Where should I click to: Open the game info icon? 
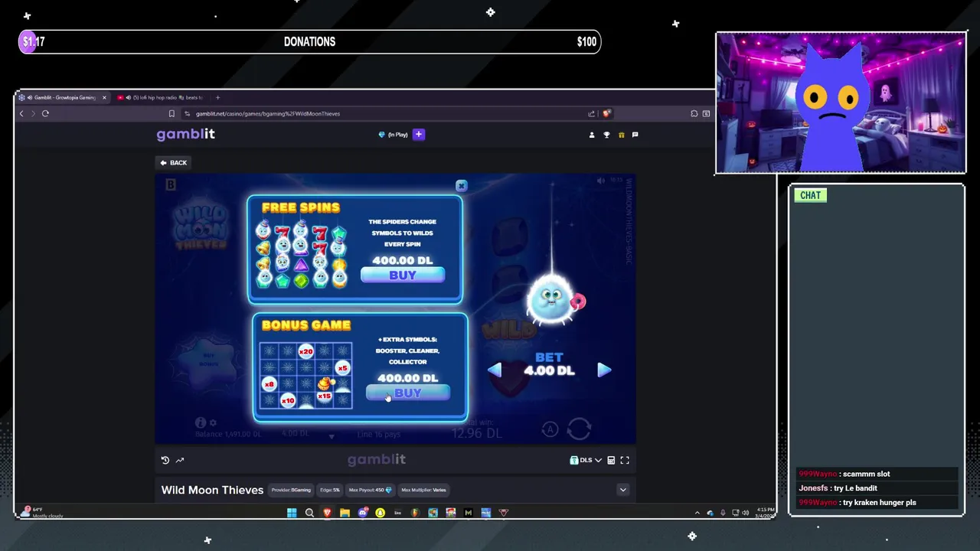(x=201, y=422)
